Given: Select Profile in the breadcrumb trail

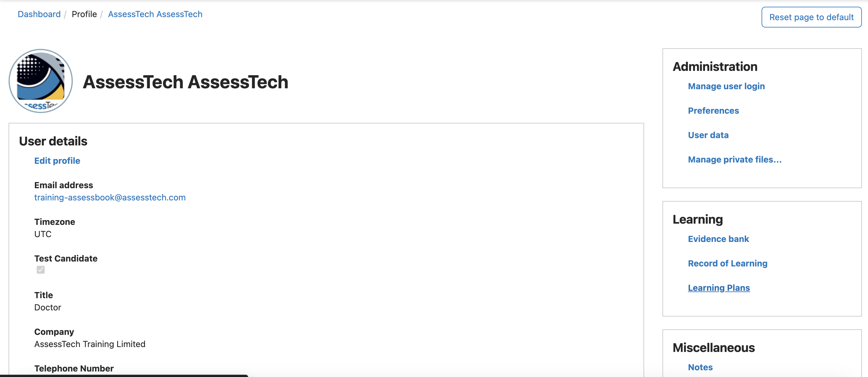Looking at the screenshot, I should tap(84, 14).
